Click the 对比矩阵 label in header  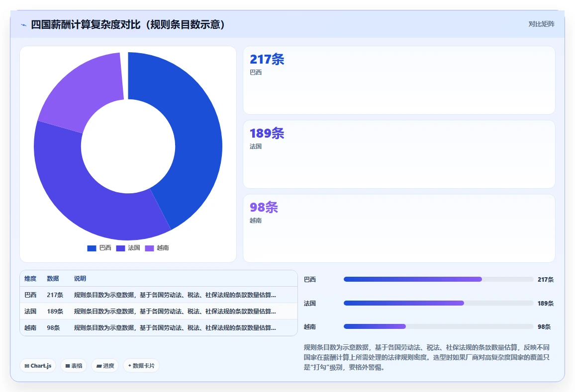(541, 24)
